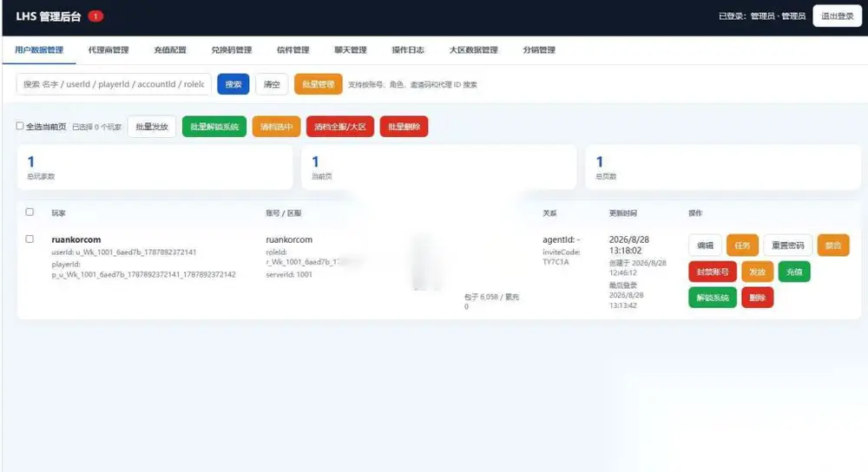Click the userId text u_Wk_1001_6aed7b_1787892372141
Image resolution: width=868 pixels, height=472 pixels.
[x=124, y=252]
